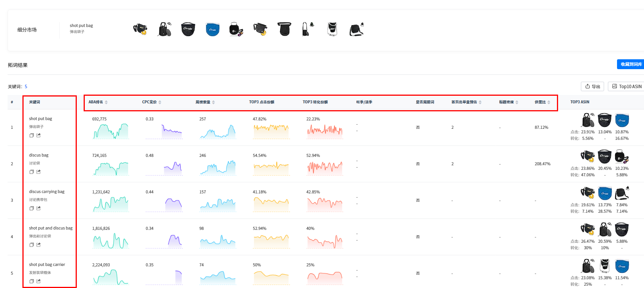Copy icon below 'discus carrying bag'
Viewport: 644px width, 288px height.
click(x=32, y=208)
